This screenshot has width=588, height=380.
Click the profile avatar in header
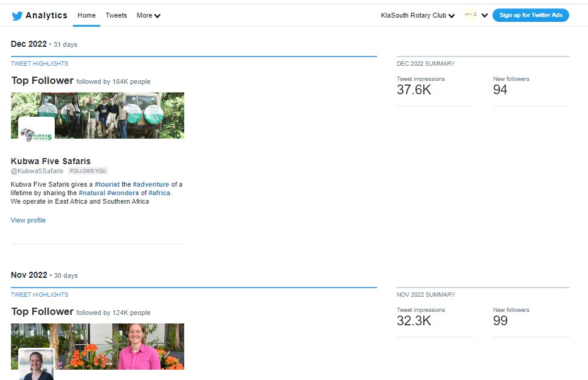click(470, 15)
